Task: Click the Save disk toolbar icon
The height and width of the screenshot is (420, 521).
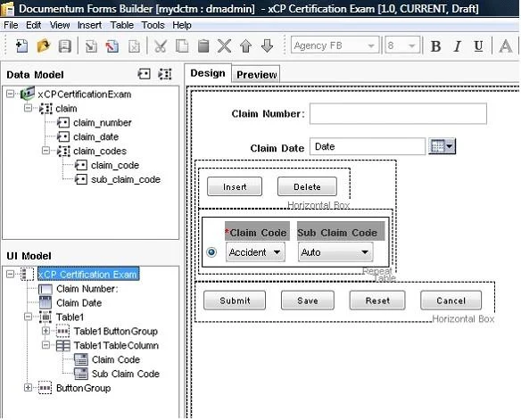Action: click(65, 46)
